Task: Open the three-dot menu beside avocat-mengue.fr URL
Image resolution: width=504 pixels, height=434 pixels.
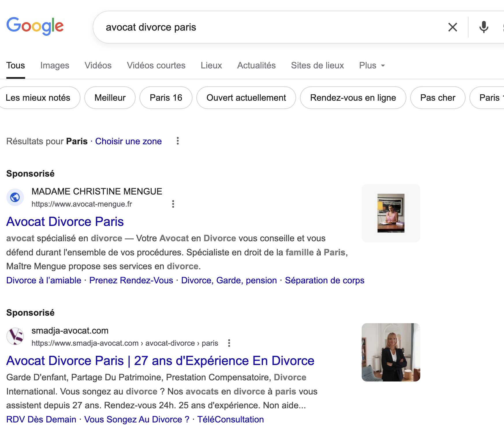Action: [x=173, y=204]
